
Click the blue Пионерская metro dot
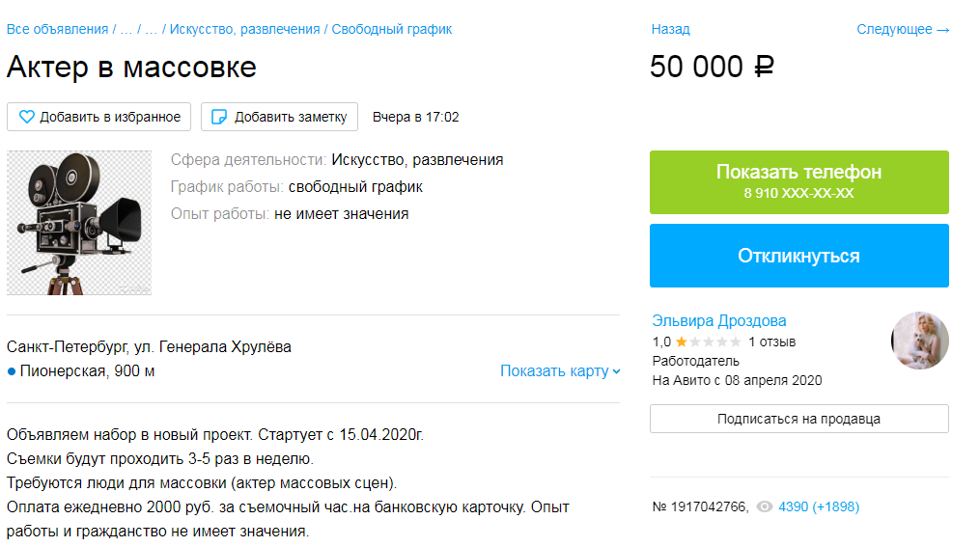coord(12,371)
